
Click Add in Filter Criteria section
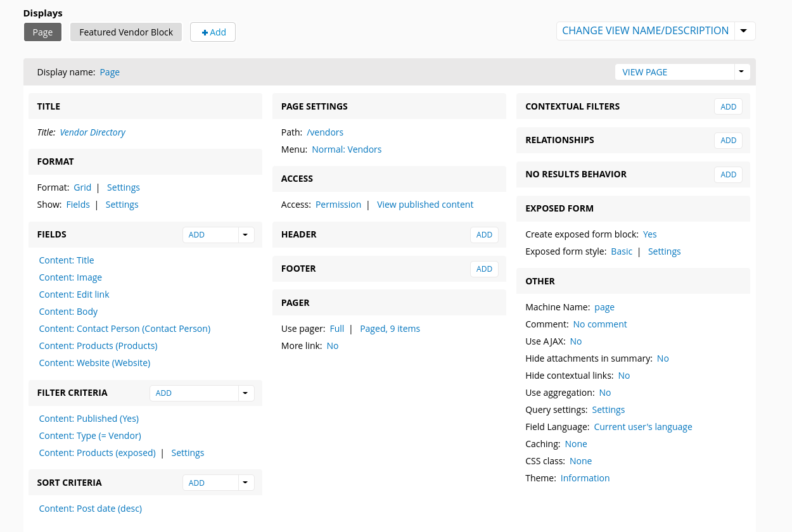194,393
